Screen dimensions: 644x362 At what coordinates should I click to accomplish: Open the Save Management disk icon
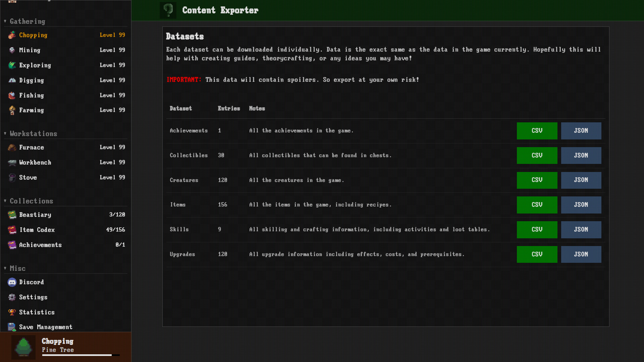coord(12,327)
